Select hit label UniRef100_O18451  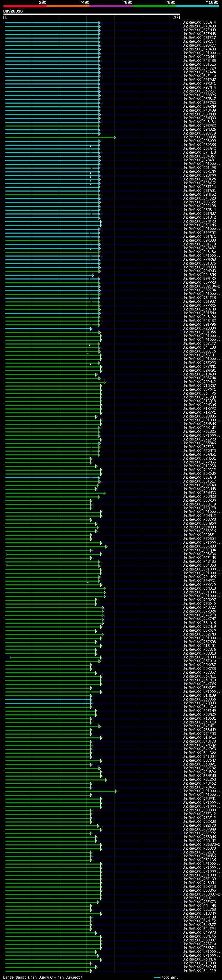(x=199, y=646)
